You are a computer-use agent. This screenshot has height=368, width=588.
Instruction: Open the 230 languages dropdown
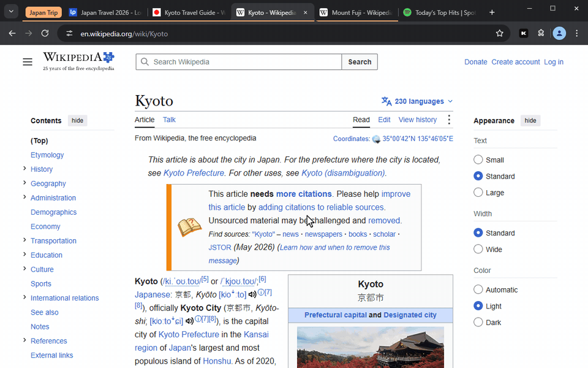[x=417, y=101]
